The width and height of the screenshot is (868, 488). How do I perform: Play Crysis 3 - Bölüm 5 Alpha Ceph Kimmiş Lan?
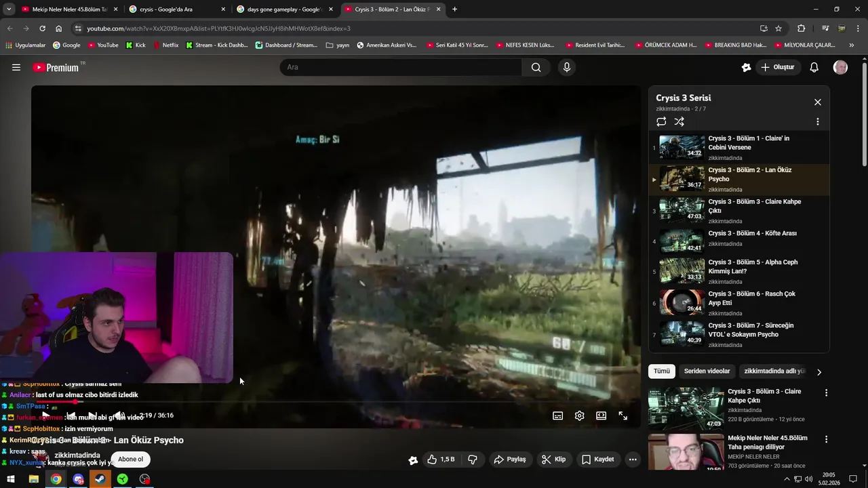tap(739, 271)
